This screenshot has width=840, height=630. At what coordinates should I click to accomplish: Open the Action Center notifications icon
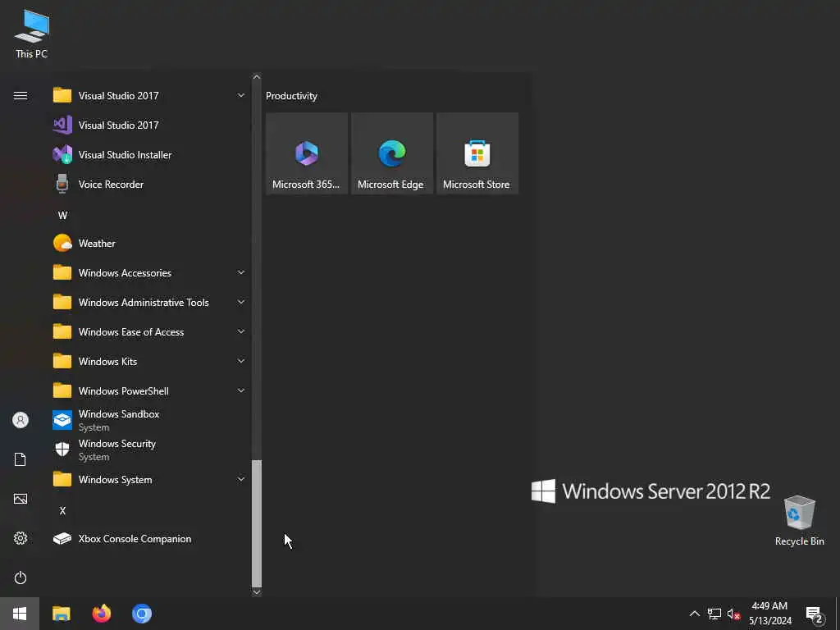815,615
